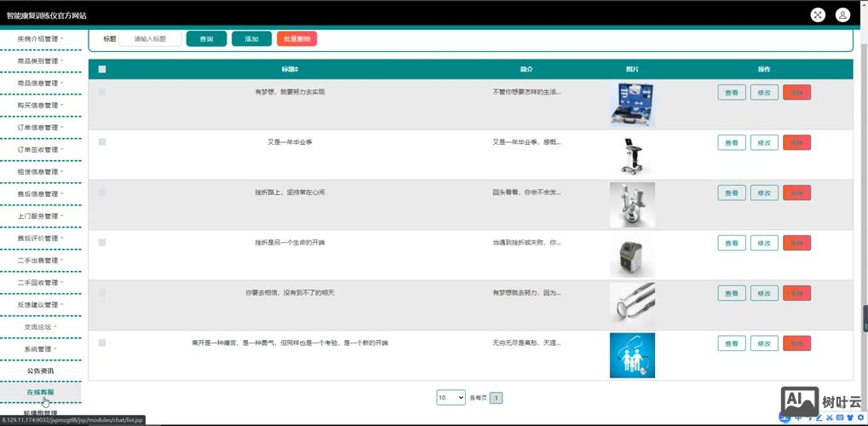
Task: Open the IME skin shirt icon
Action: (850, 417)
